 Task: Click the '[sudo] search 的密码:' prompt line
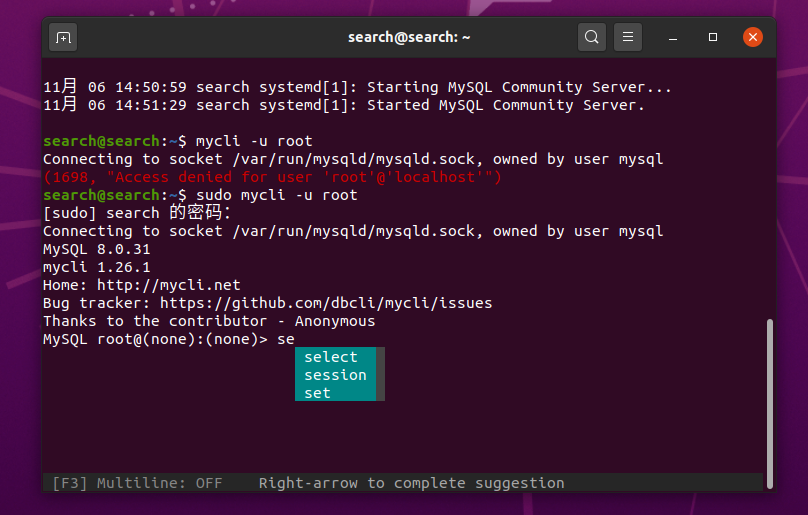(x=137, y=213)
